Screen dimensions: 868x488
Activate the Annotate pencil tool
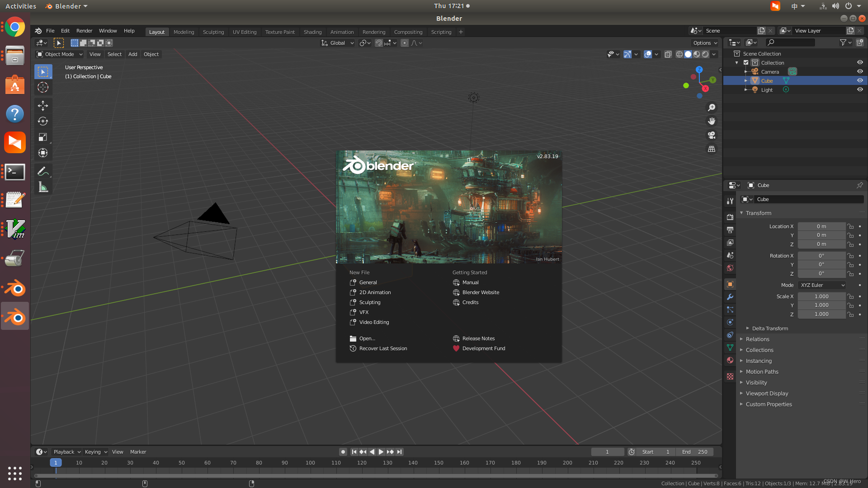43,171
